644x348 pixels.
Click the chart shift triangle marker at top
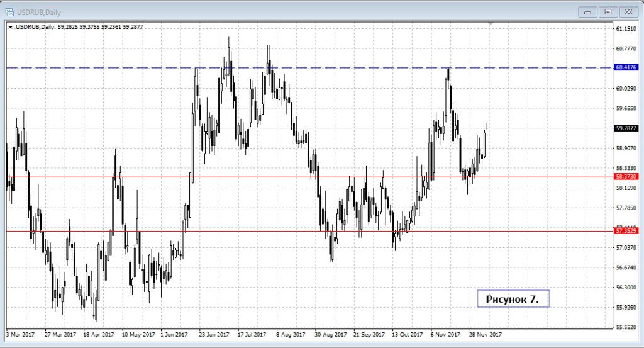click(491, 23)
